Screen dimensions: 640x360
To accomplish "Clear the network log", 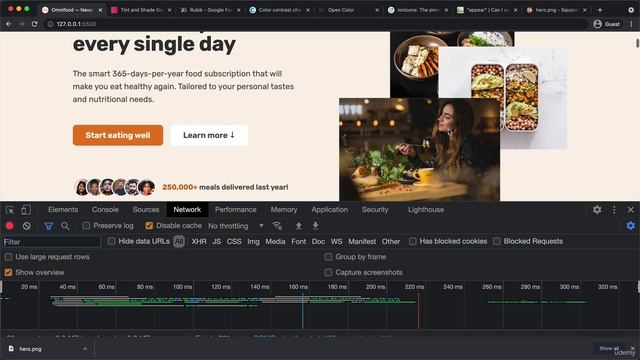I will [27, 226].
